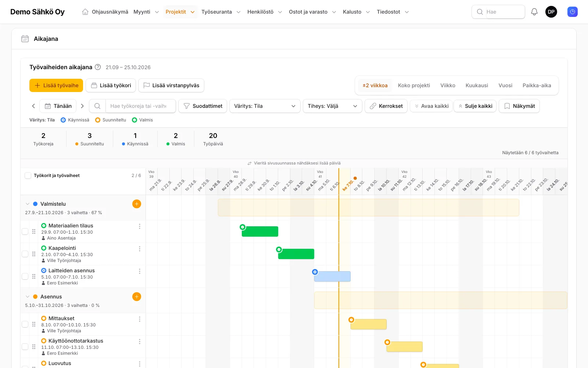Open the Väritys: Tila dropdown

point(265,106)
